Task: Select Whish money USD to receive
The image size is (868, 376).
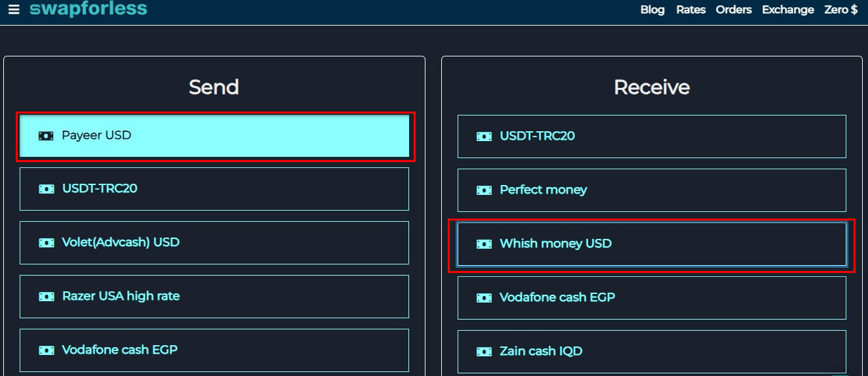Action: tap(652, 244)
